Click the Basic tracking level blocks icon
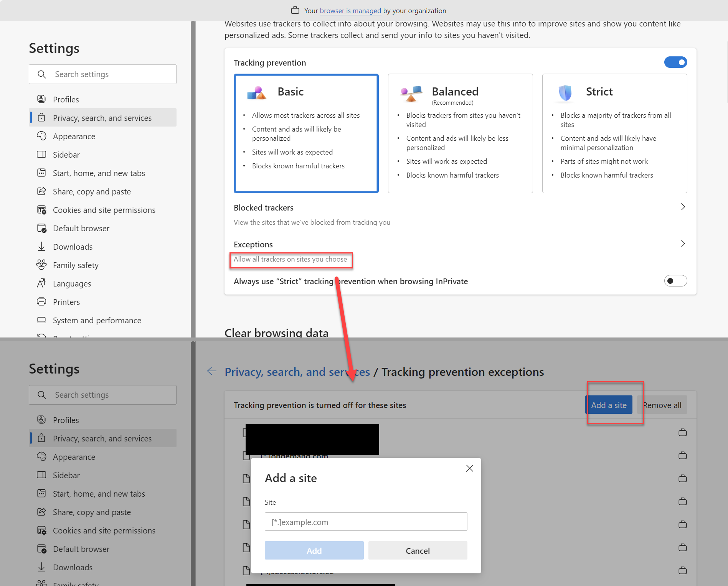This screenshot has width=728, height=586. (256, 93)
